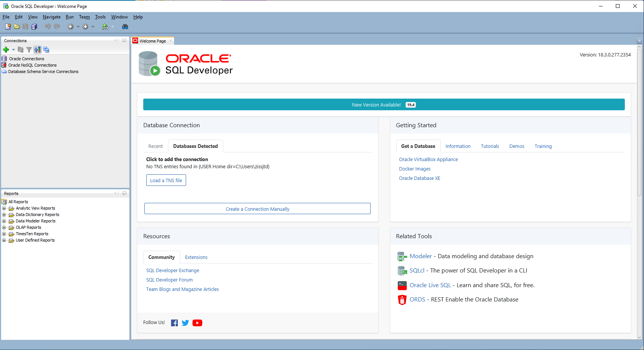Open the Tools menu
Image resolution: width=644 pixels, height=350 pixels.
click(100, 17)
